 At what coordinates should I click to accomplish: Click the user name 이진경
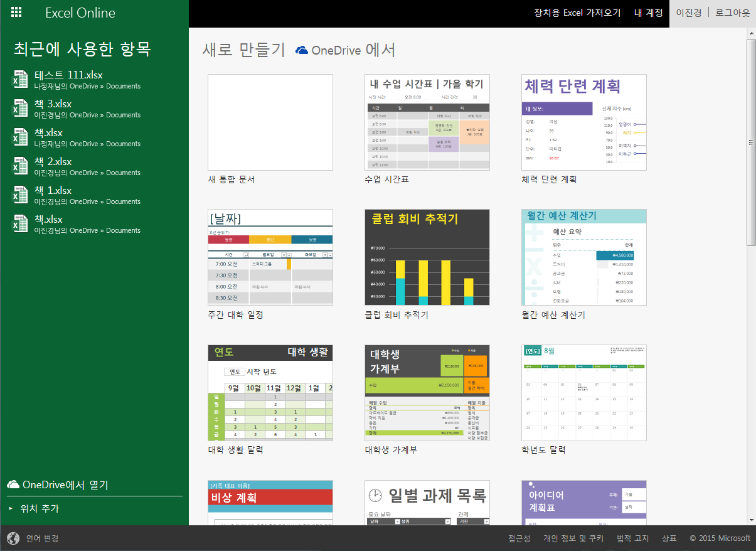(x=688, y=13)
